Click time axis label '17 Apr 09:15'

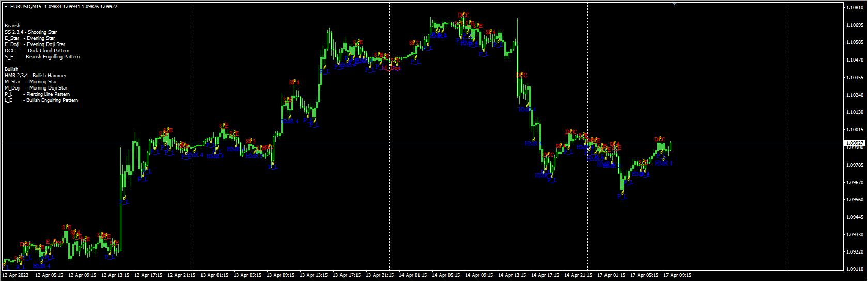click(677, 275)
